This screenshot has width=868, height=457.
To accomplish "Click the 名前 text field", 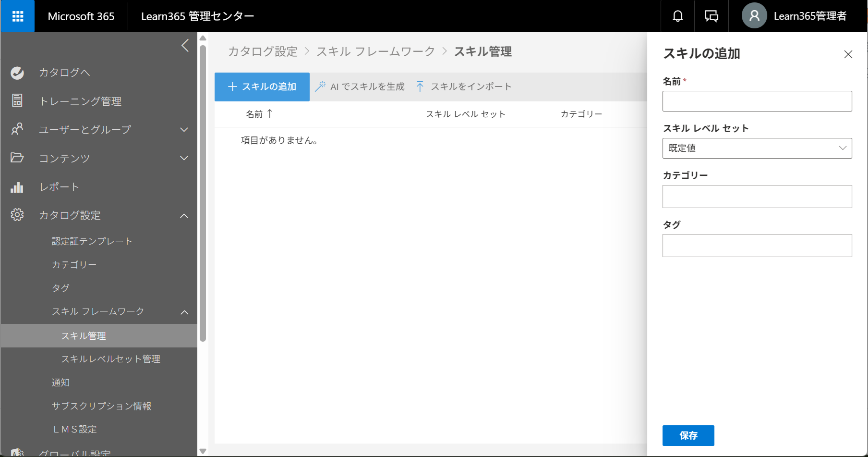I will pyautogui.click(x=757, y=101).
